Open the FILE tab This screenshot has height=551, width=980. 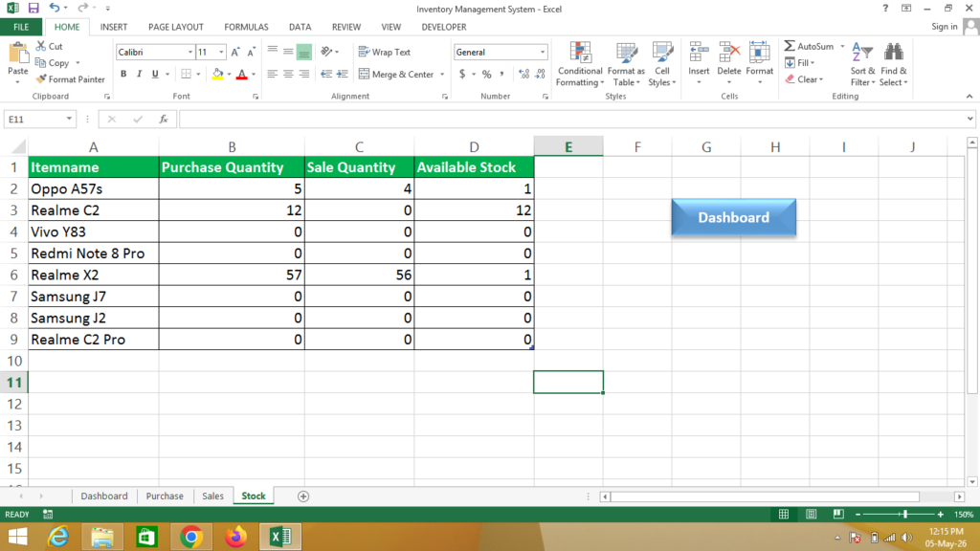pos(21,27)
